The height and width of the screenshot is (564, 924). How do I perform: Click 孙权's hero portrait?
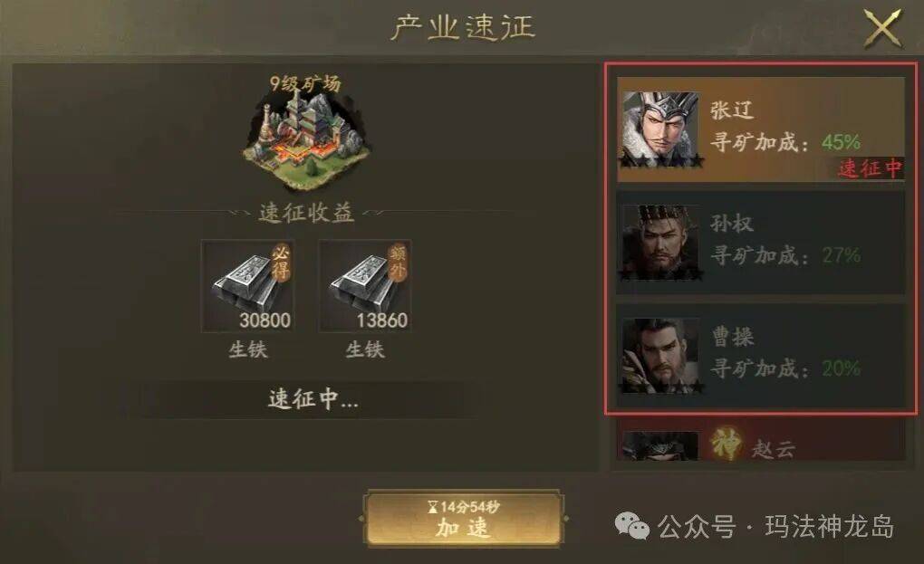click(x=661, y=242)
